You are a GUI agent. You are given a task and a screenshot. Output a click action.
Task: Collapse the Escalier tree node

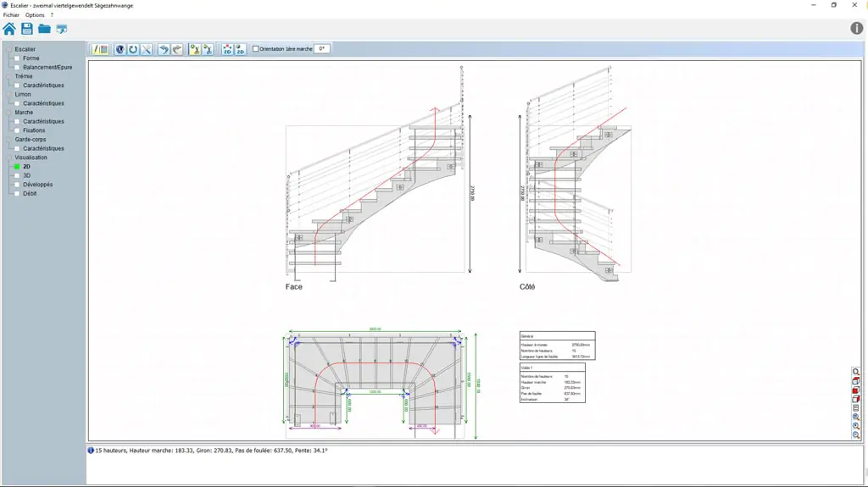(x=9, y=49)
